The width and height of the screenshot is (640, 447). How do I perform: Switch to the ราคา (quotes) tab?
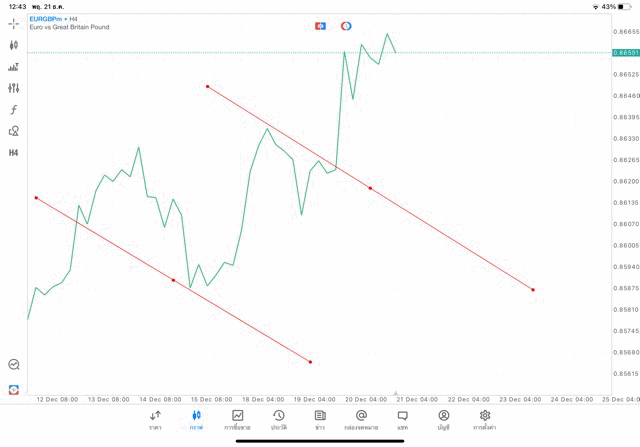[x=155, y=419]
